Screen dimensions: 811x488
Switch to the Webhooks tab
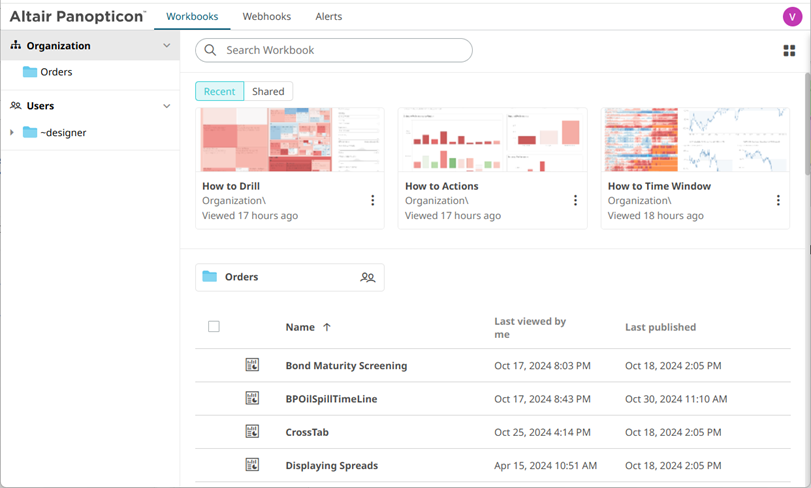click(266, 17)
